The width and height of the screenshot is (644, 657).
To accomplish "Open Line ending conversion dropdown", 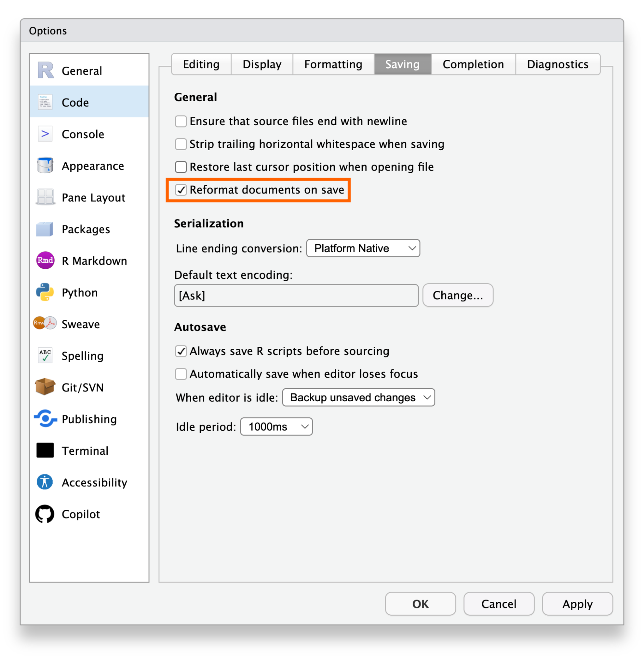I will click(x=363, y=248).
